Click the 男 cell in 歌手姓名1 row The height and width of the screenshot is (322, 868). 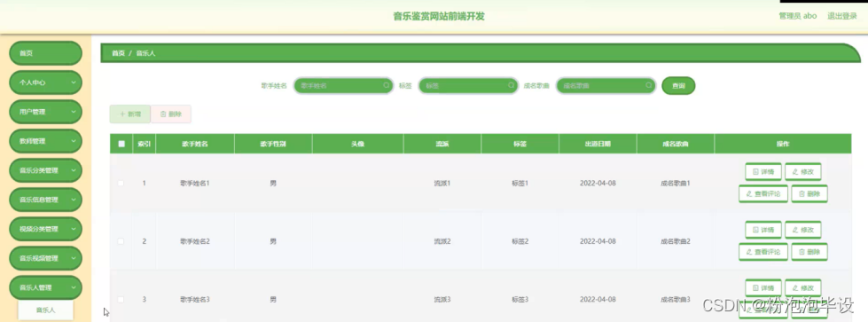(x=273, y=183)
